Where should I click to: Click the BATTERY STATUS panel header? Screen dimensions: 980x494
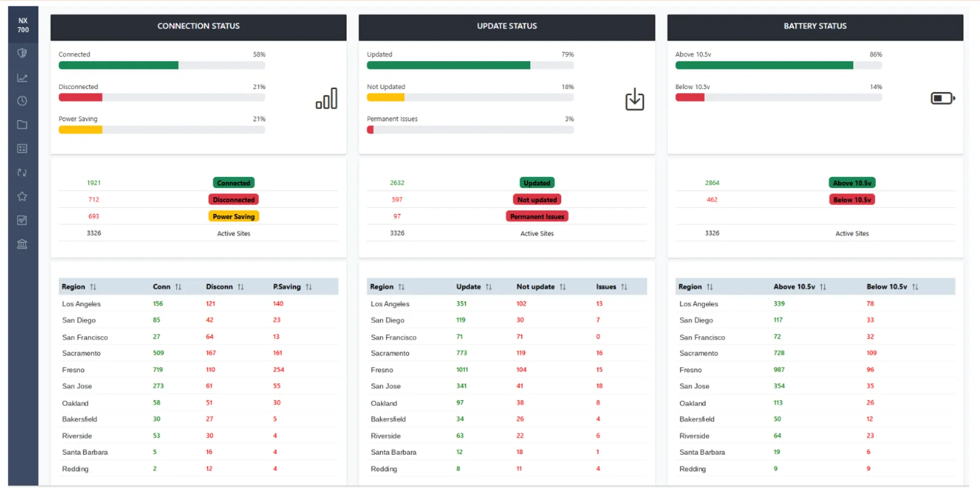coord(815,26)
